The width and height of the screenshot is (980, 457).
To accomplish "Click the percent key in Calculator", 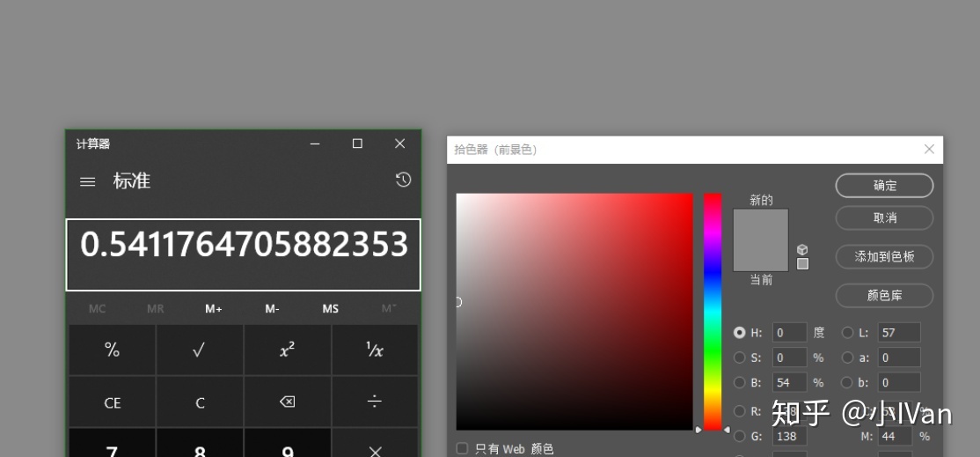I will coord(112,350).
